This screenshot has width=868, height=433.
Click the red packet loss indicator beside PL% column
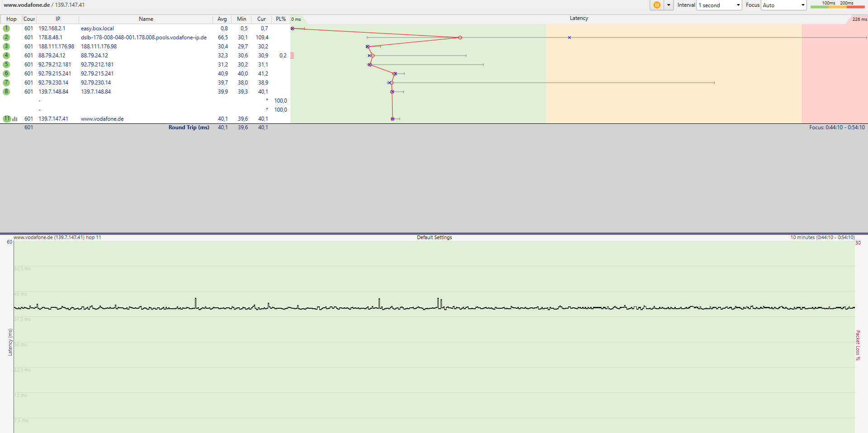(293, 56)
